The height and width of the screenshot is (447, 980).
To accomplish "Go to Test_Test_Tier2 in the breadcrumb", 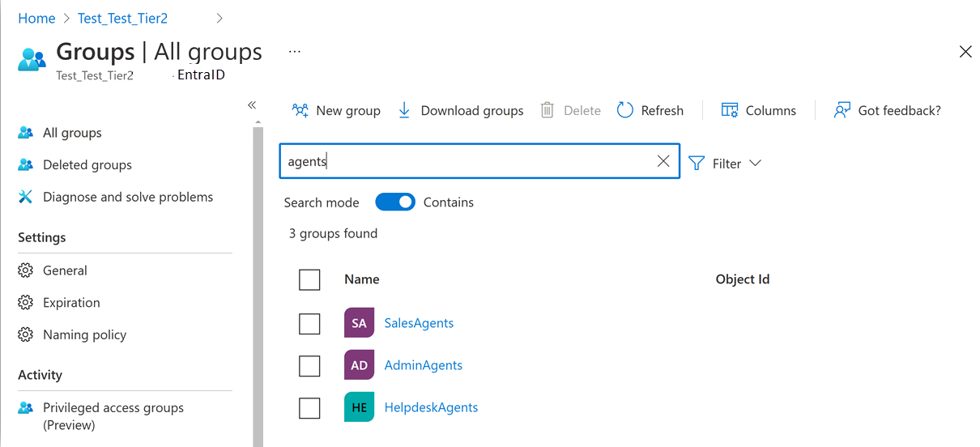I will tap(122, 18).
